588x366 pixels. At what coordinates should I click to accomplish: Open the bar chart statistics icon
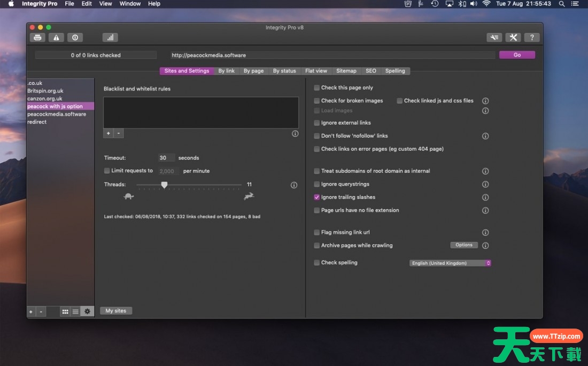110,37
